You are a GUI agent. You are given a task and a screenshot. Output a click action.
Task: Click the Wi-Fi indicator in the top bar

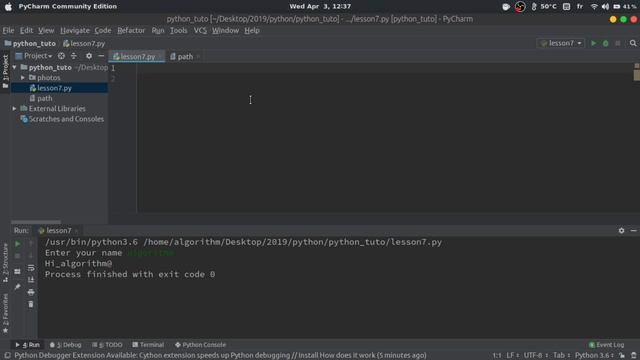[594, 7]
